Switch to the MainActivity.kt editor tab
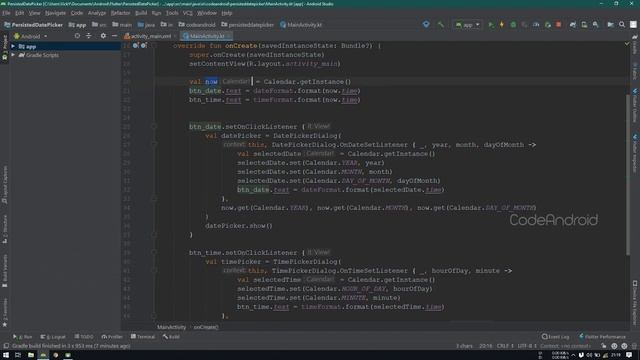Image resolution: width=640 pixels, height=360 pixels. click(207, 36)
